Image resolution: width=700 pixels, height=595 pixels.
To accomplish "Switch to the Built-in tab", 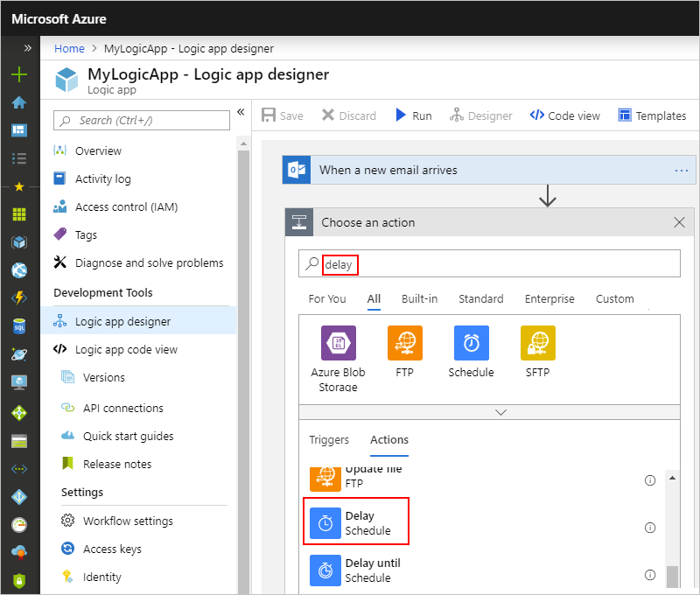I will (419, 298).
